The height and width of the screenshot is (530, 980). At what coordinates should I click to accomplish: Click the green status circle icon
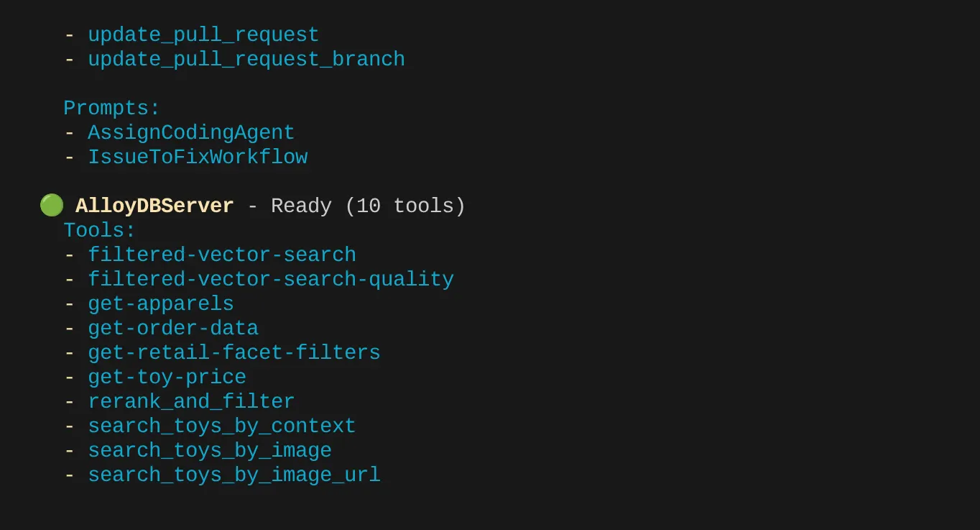pyautogui.click(x=51, y=206)
